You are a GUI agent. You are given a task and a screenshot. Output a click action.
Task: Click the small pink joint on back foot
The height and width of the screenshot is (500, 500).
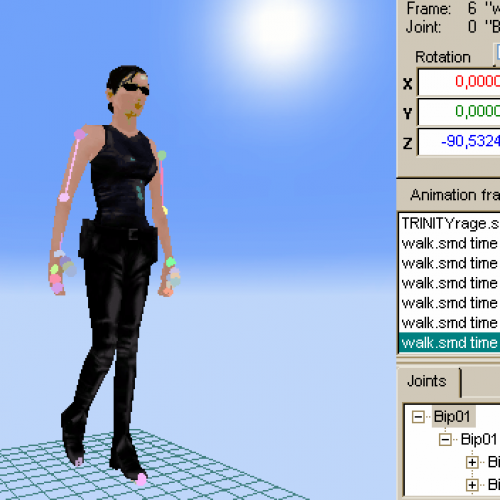click(x=79, y=461)
